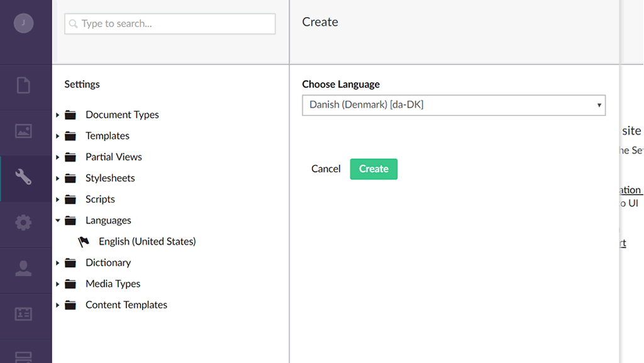Open the Choose Language dropdown
The height and width of the screenshot is (363, 644).
click(x=453, y=105)
